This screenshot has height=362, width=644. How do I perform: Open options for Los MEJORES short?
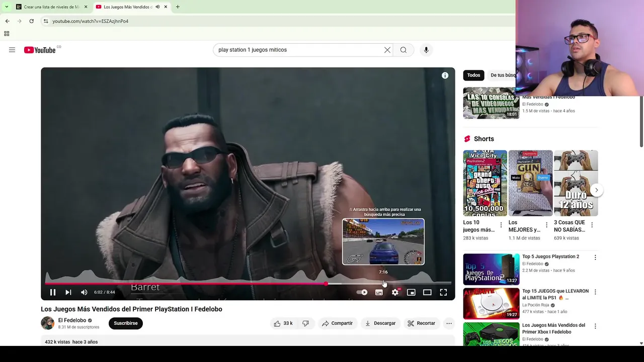tap(546, 225)
